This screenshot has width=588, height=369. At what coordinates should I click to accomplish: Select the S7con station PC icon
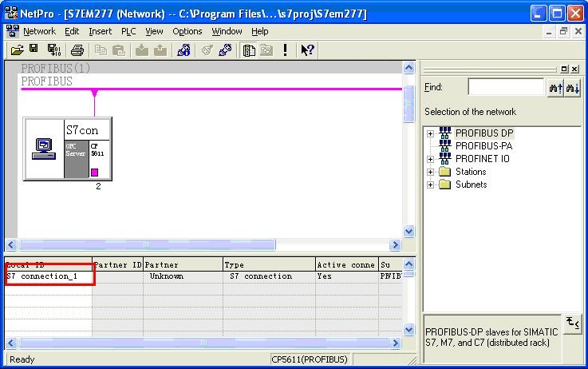click(44, 149)
